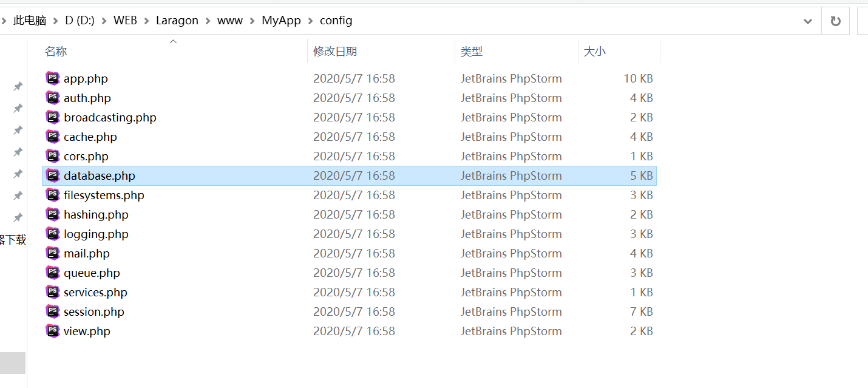This screenshot has width=868, height=388.
Task: Select the cors.php file name
Action: pyautogui.click(x=86, y=156)
